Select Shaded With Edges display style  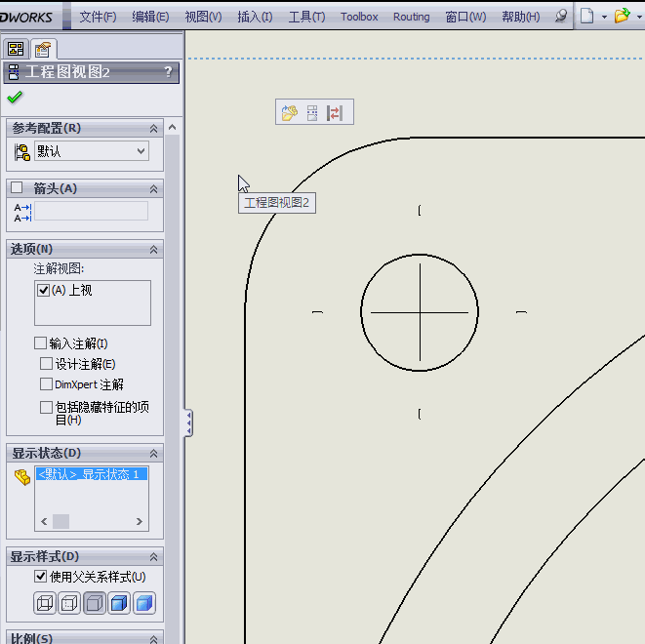(119, 603)
